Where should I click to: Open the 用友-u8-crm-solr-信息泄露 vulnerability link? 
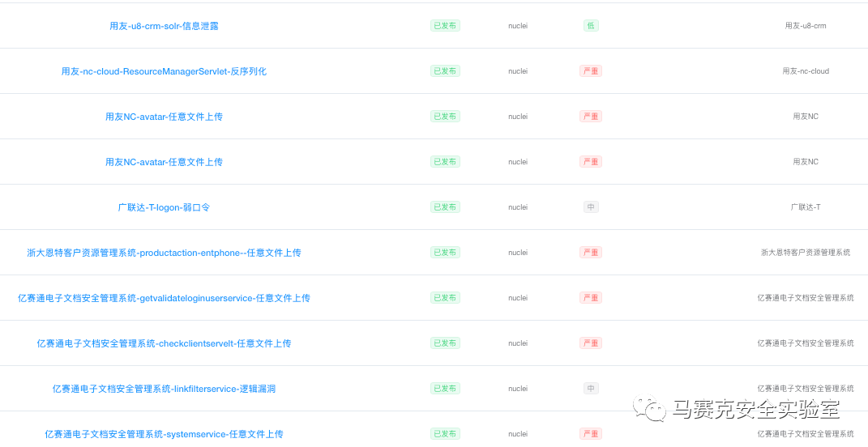point(164,26)
